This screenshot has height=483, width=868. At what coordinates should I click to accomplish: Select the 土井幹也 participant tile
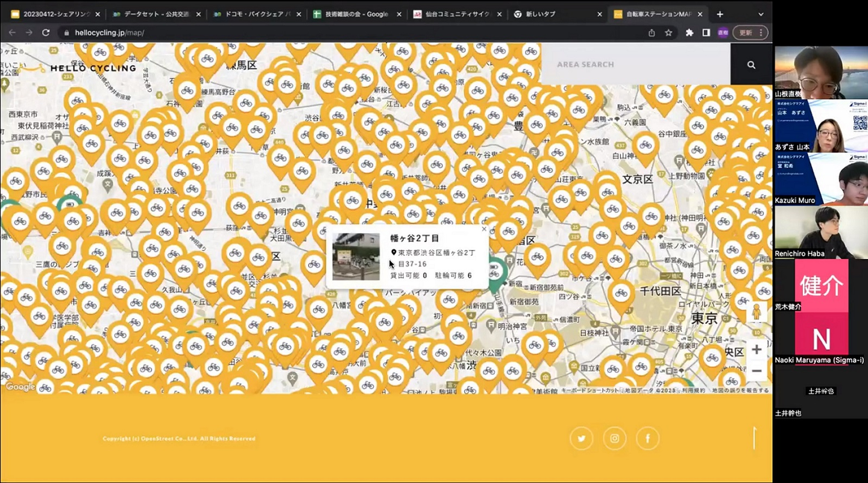point(820,391)
